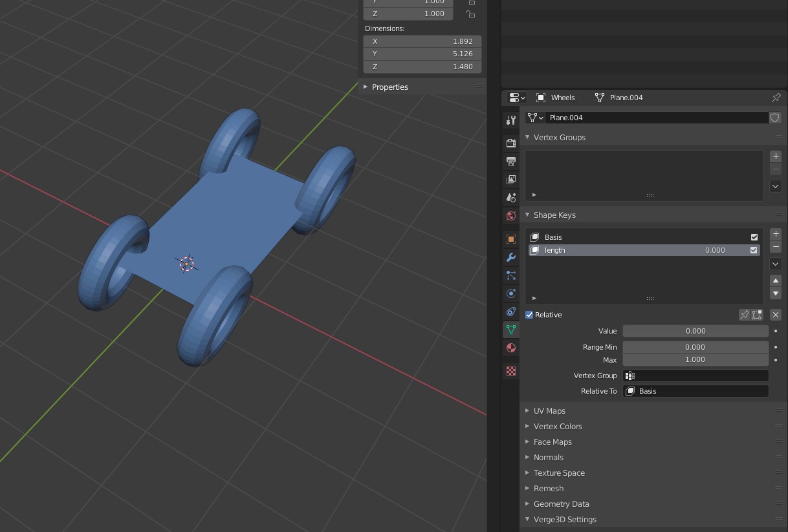Select the length shape key row
The image size is (788, 532).
pyautogui.click(x=644, y=250)
